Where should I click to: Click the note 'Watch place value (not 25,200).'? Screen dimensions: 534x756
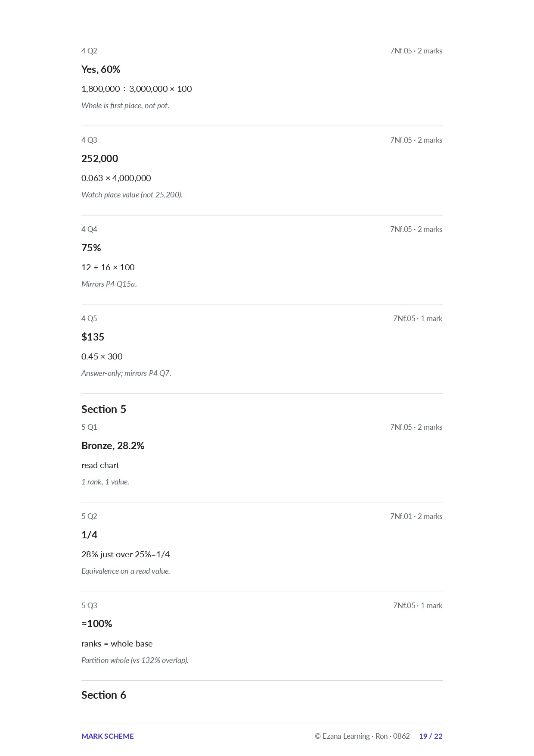click(x=132, y=195)
